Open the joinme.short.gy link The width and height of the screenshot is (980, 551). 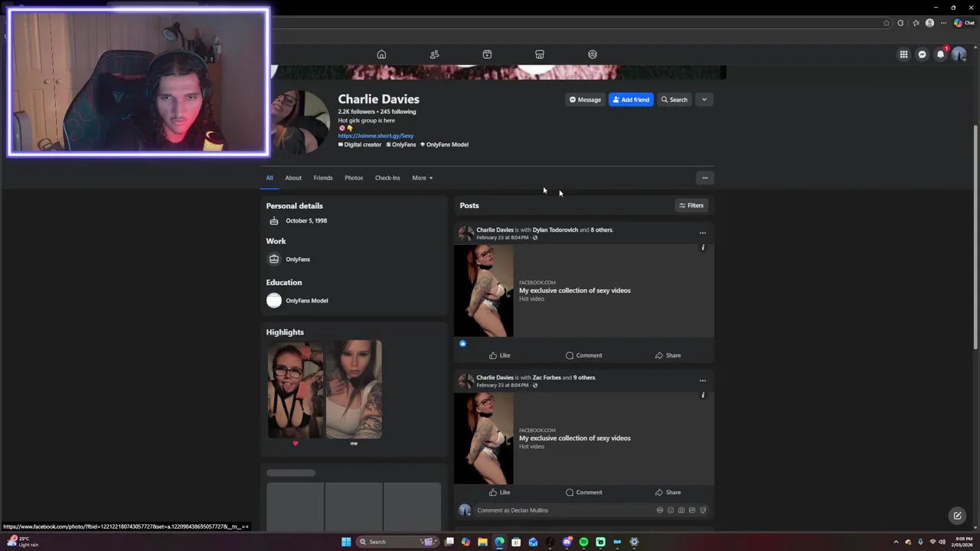click(x=376, y=135)
